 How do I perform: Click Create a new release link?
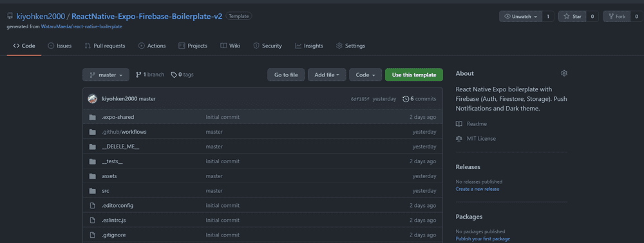477,189
